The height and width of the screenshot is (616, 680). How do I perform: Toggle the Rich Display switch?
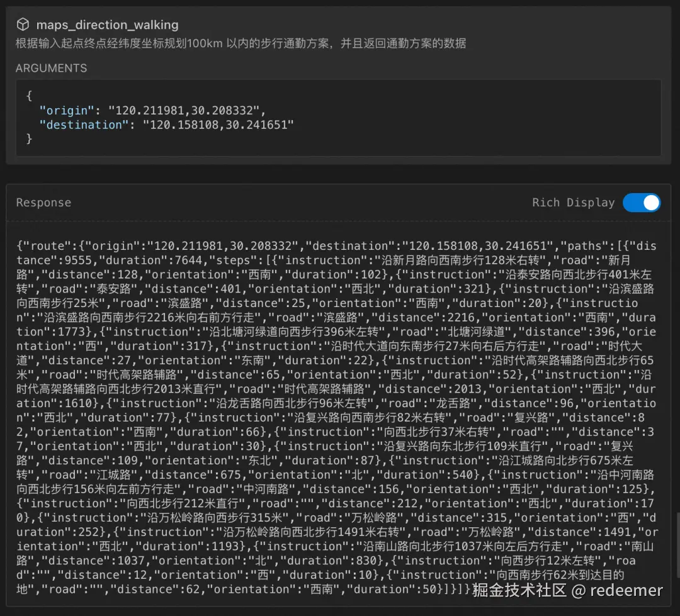tap(642, 203)
